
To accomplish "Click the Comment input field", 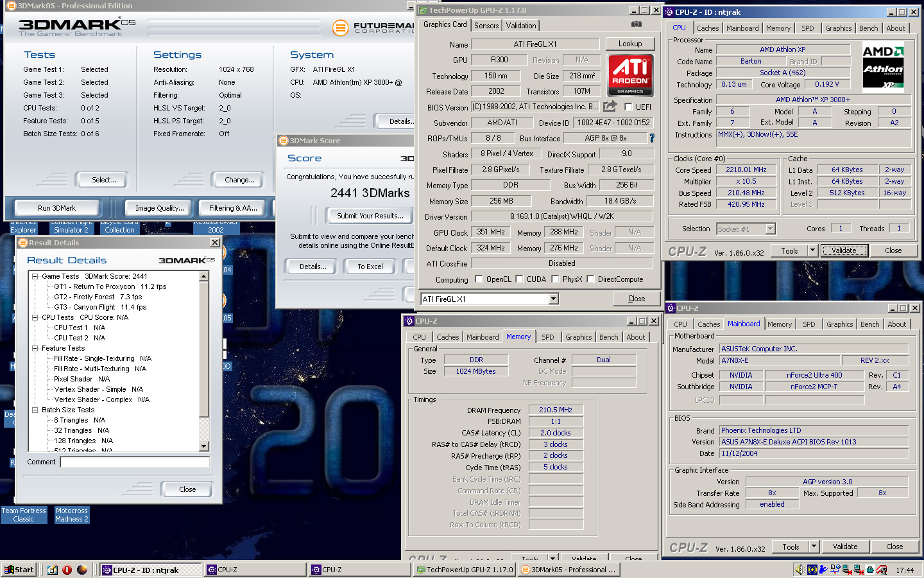I will pos(135,462).
